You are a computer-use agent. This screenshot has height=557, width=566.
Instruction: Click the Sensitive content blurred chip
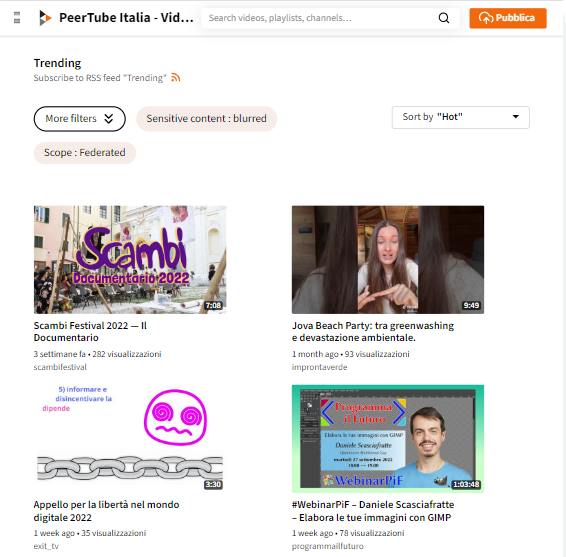coord(206,119)
